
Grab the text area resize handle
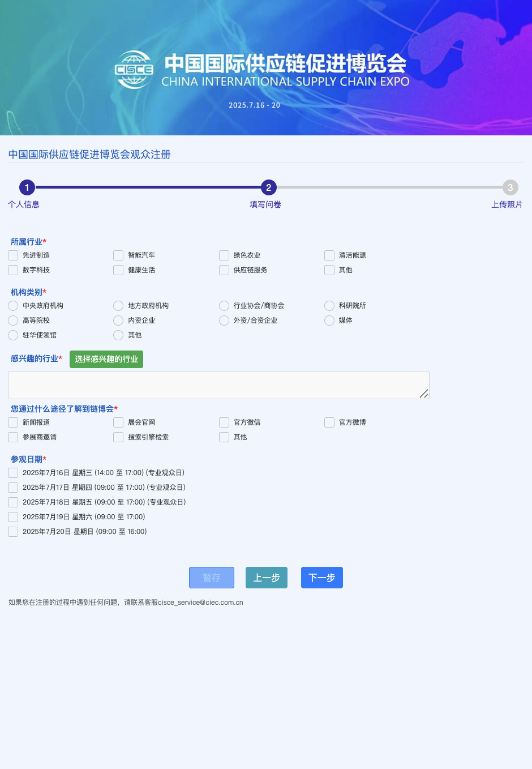click(424, 394)
